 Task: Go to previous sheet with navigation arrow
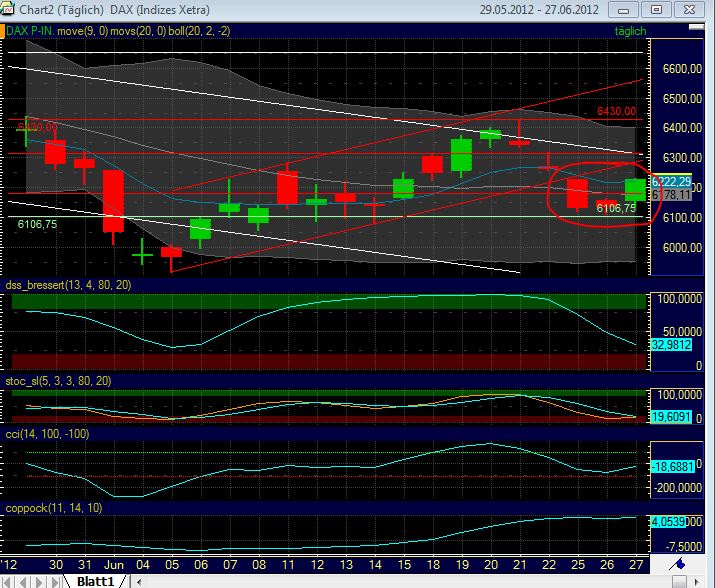point(23,582)
